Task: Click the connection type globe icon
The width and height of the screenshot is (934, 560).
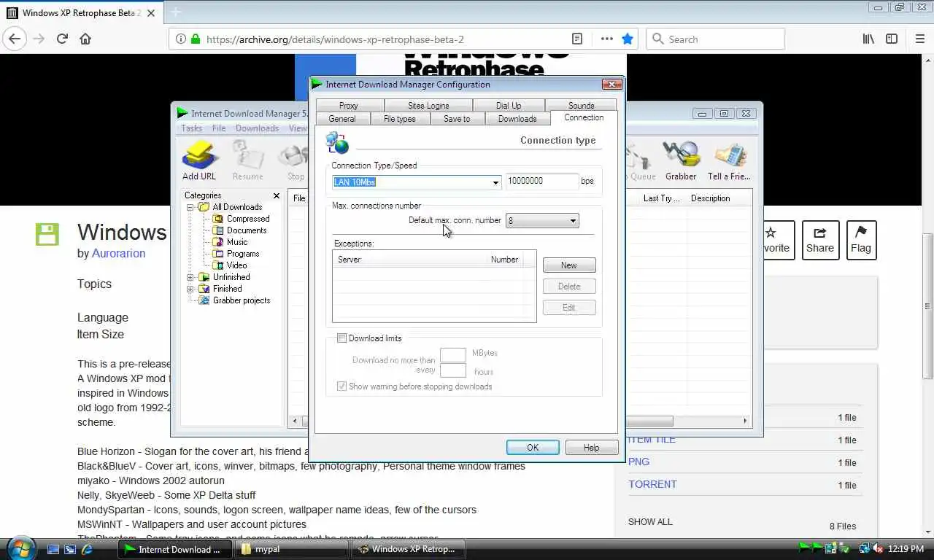Action: coord(337,142)
